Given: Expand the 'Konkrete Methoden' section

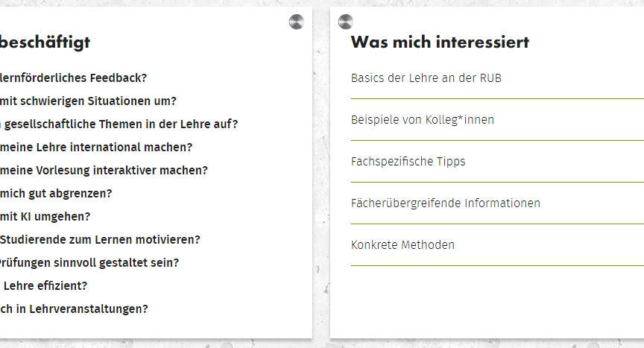Looking at the screenshot, I should tap(497, 245).
